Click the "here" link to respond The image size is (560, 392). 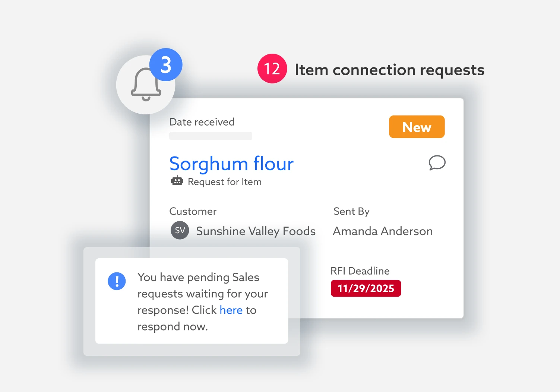point(231,310)
